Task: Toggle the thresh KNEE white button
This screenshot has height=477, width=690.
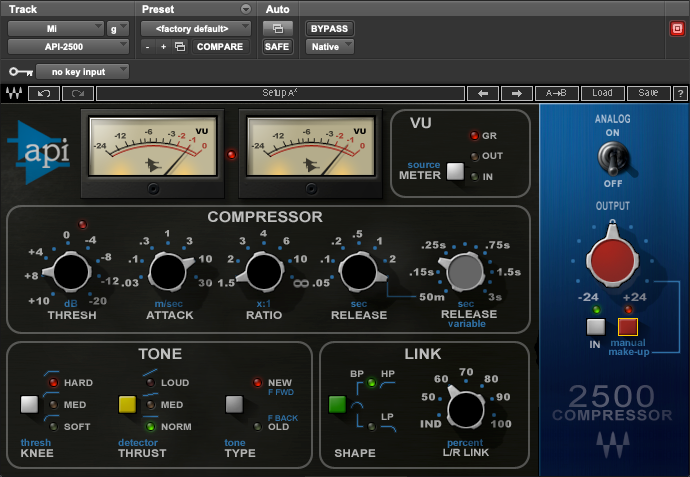Action: 29,404
